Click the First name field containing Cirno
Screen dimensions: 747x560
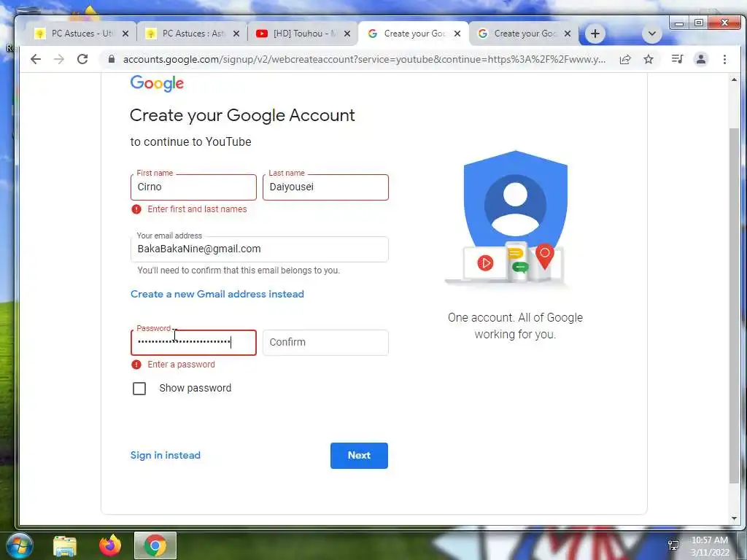193,187
